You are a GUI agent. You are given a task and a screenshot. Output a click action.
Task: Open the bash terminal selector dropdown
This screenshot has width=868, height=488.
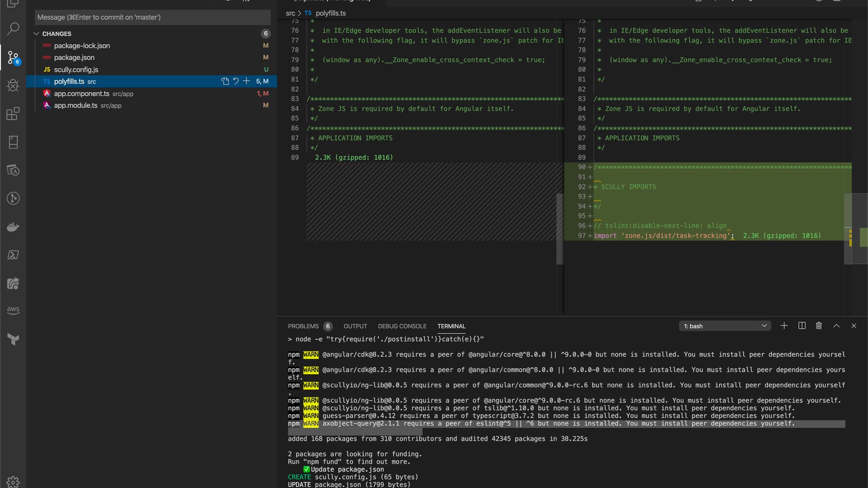pyautogui.click(x=725, y=326)
